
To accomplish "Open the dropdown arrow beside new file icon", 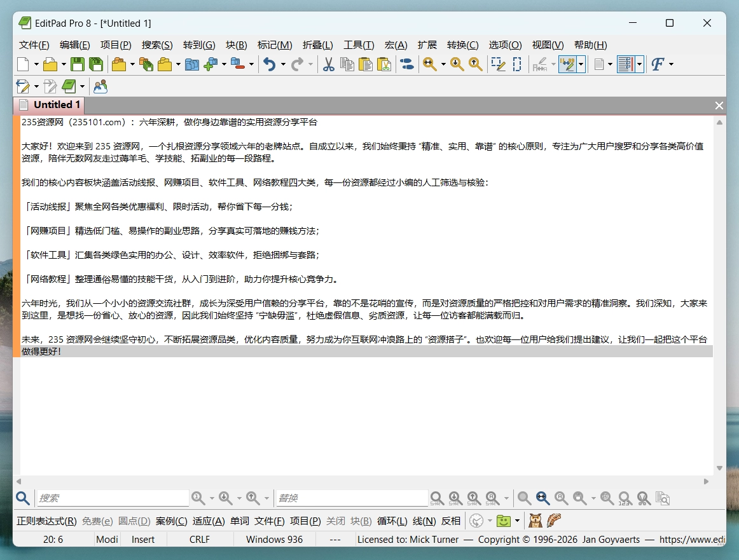I will (36, 64).
